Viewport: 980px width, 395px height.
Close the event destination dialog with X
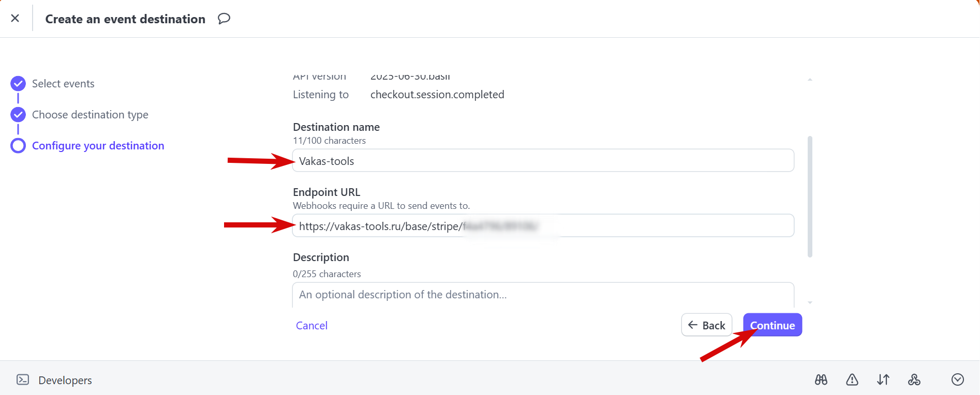pyautogui.click(x=15, y=19)
